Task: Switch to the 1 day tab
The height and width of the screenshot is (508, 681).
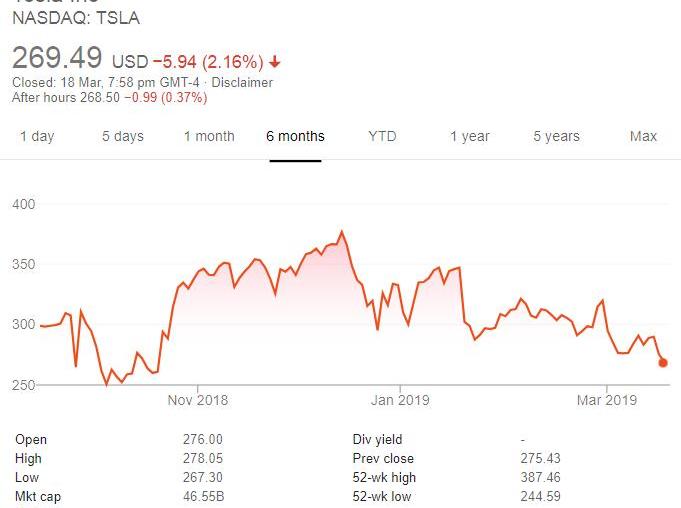Action: tap(37, 136)
